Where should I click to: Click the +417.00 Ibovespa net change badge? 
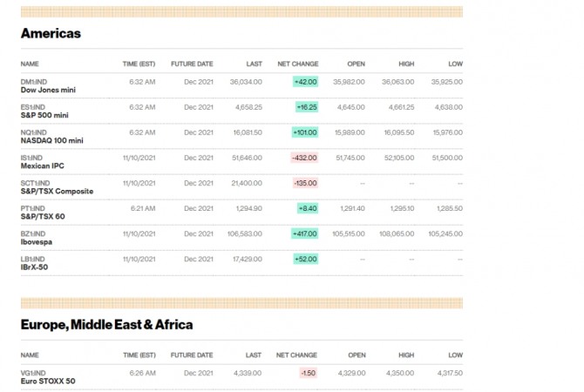[304, 233]
